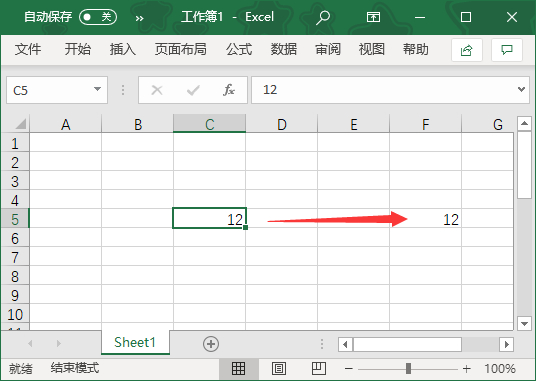Select row 10 header
Screen dimensions: 536x381
tap(15, 313)
